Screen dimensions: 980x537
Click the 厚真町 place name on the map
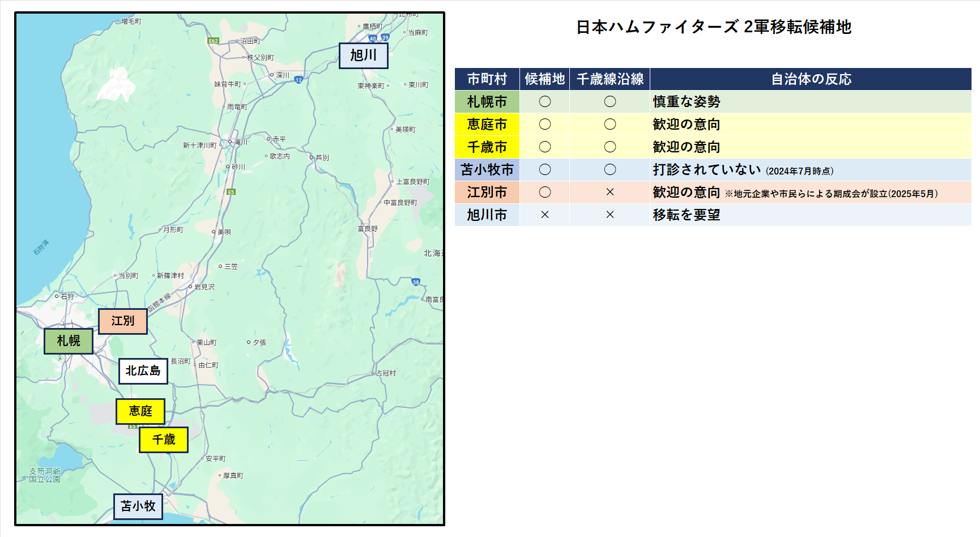(x=233, y=476)
